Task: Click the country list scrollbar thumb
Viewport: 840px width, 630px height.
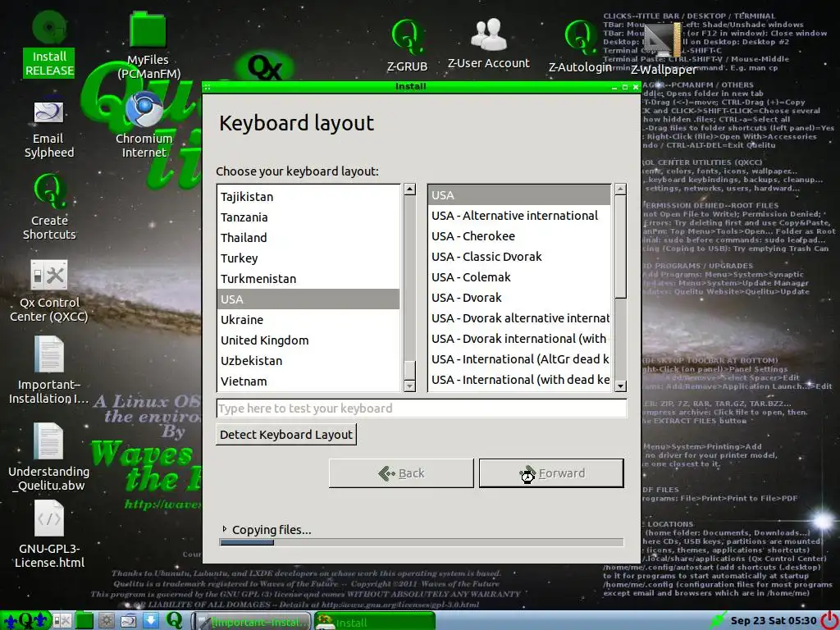Action: click(410, 370)
